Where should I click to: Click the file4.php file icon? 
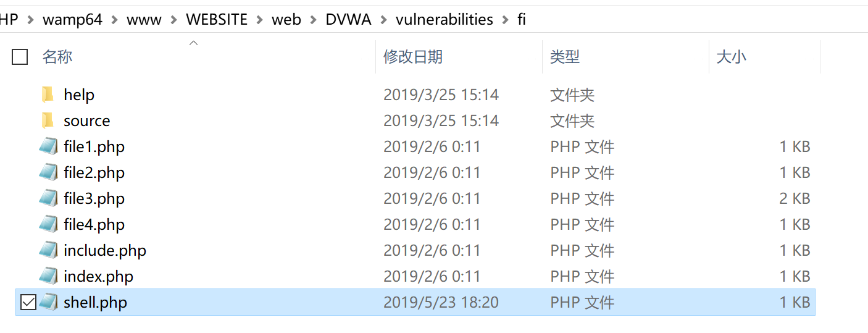[x=48, y=224]
